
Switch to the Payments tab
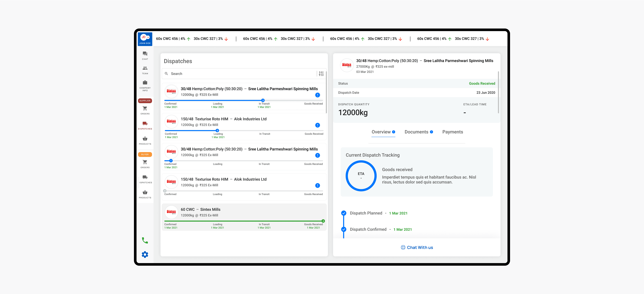coord(452,132)
